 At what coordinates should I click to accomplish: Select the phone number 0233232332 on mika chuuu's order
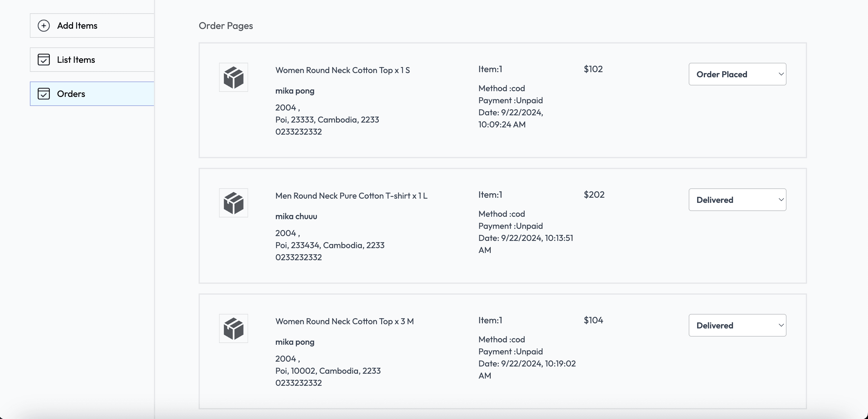(x=298, y=257)
